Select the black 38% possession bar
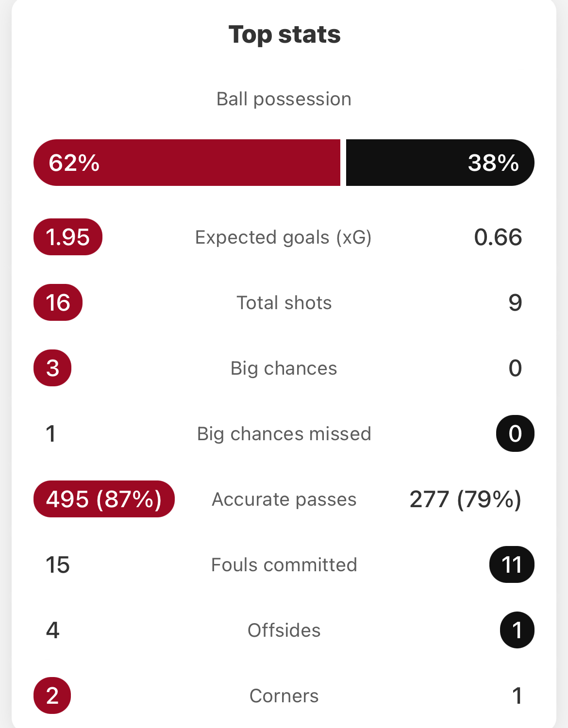Image resolution: width=568 pixels, height=728 pixels. pos(440,163)
